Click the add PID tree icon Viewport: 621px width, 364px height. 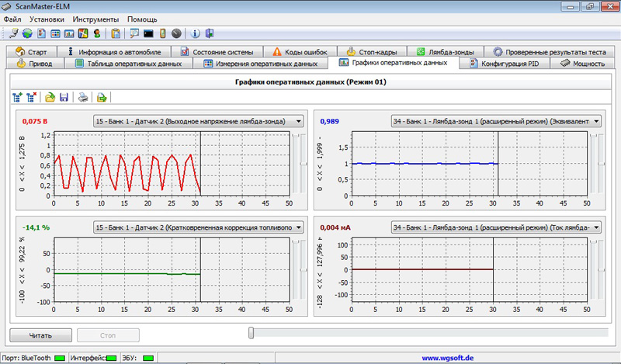(17, 97)
